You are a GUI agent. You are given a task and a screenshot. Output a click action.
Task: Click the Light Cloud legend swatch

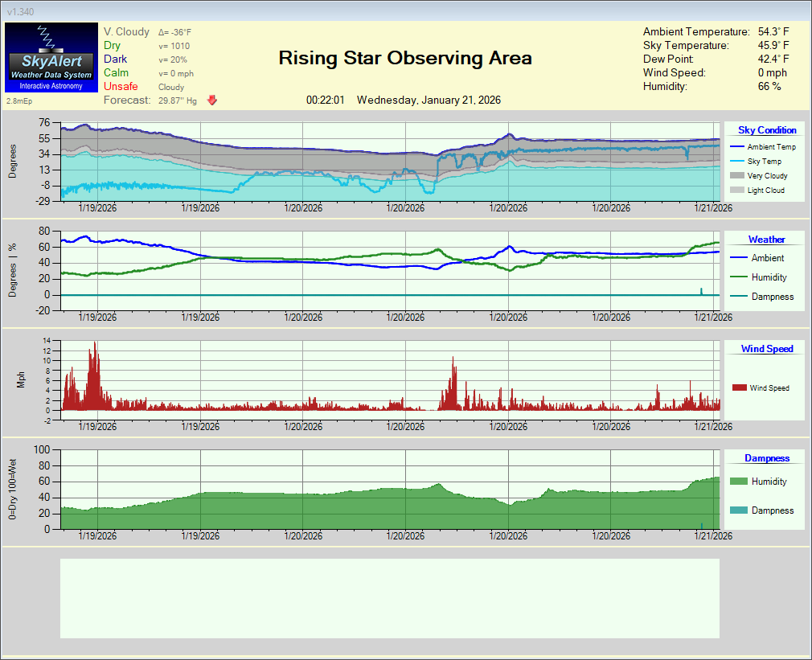click(x=737, y=191)
